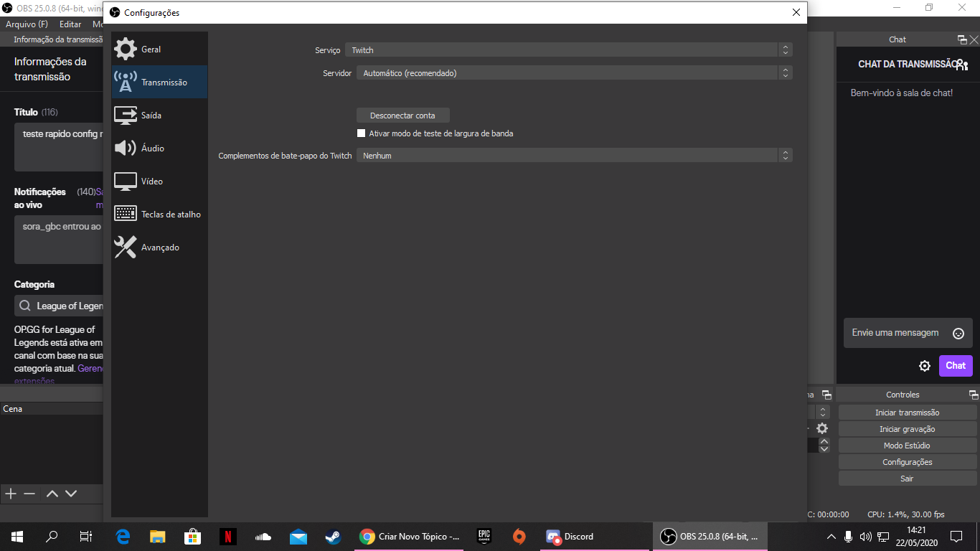Show chat users list icon

point(962,65)
